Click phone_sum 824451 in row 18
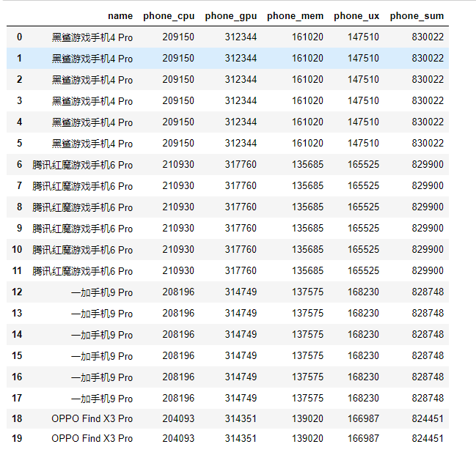476x455 pixels. pyautogui.click(x=428, y=418)
